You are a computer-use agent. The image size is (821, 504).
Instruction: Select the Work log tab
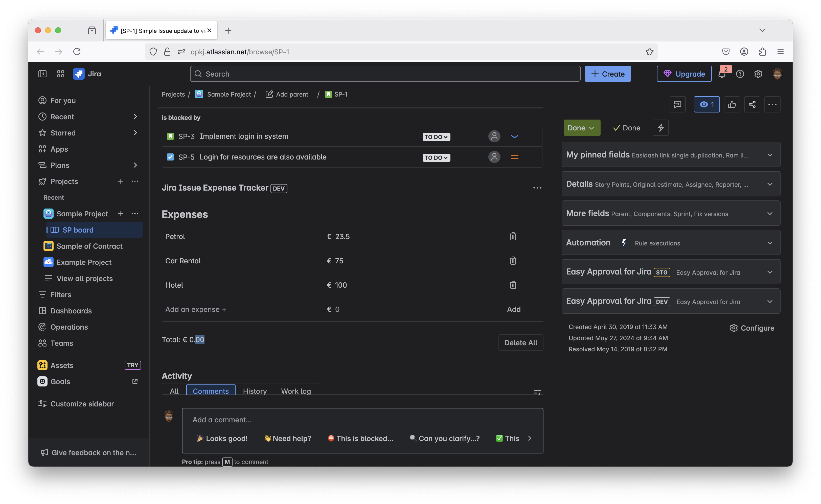(296, 391)
